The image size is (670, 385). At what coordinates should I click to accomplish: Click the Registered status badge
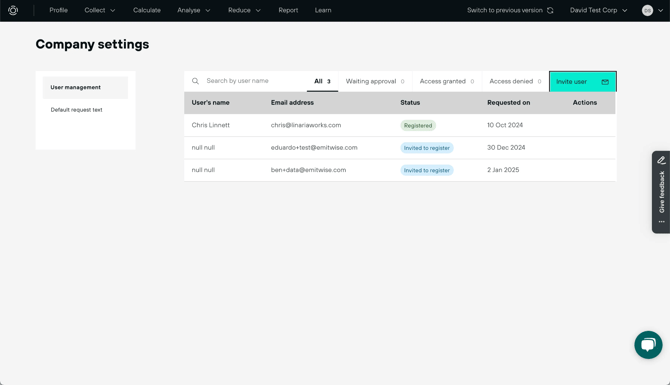418,126
